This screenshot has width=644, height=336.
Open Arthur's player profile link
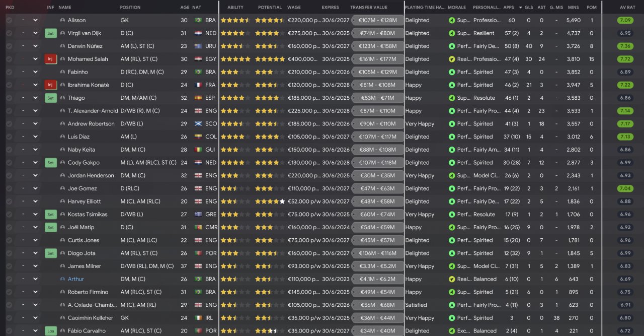pyautogui.click(x=76, y=279)
